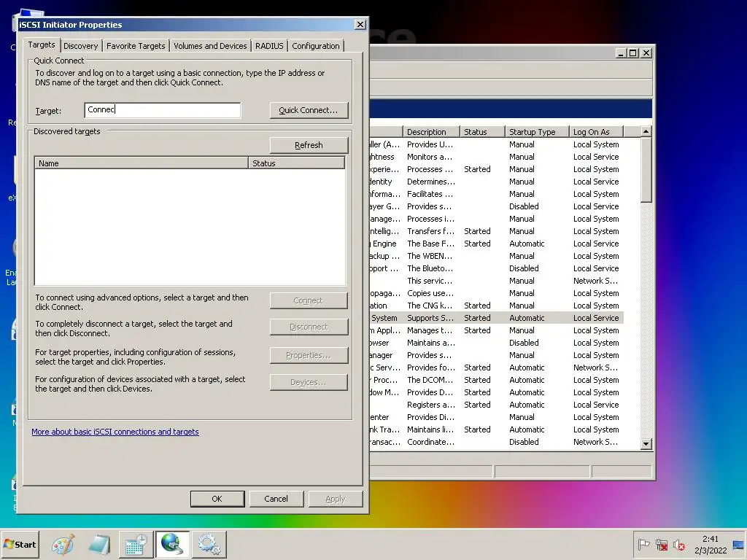Screen dimensions: 747x560
Task: Open the Notepad icon in the taskbar
Action: pyautogui.click(x=99, y=544)
